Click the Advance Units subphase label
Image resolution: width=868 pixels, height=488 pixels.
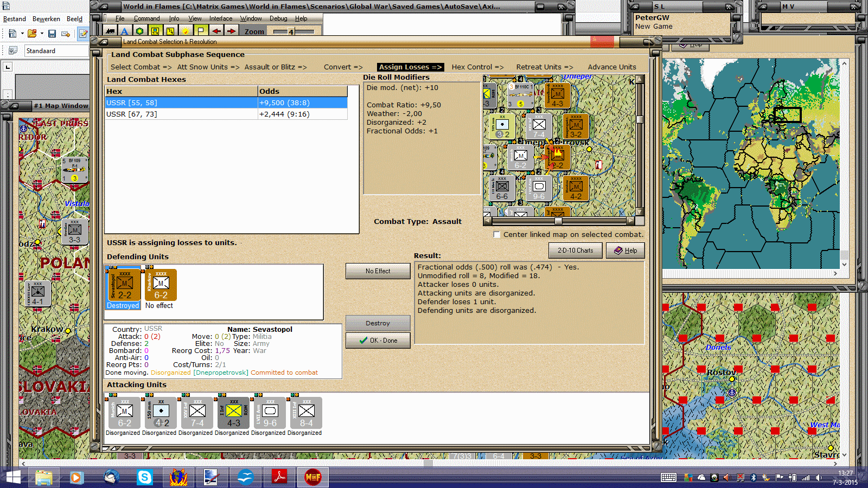pos(612,67)
